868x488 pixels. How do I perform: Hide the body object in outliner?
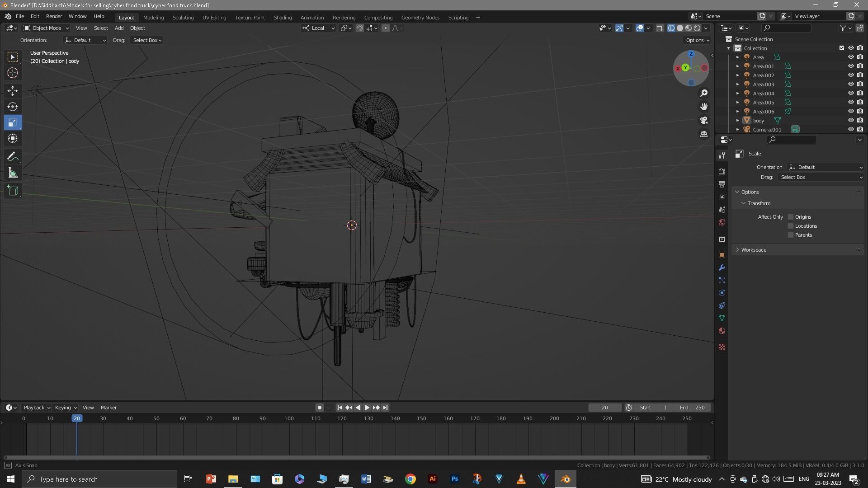850,121
